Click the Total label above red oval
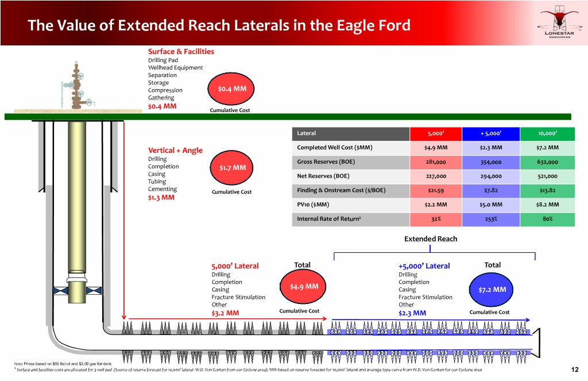 302,265
